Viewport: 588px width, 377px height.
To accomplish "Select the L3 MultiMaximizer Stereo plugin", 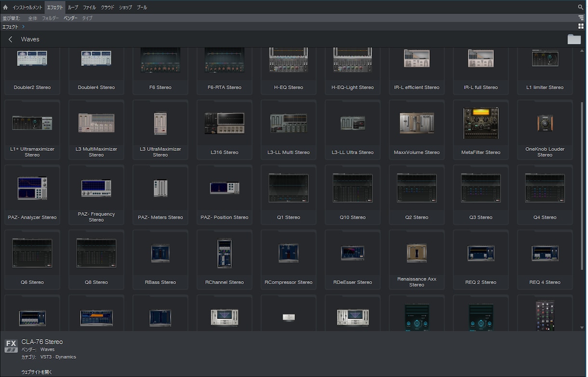I will (96, 129).
